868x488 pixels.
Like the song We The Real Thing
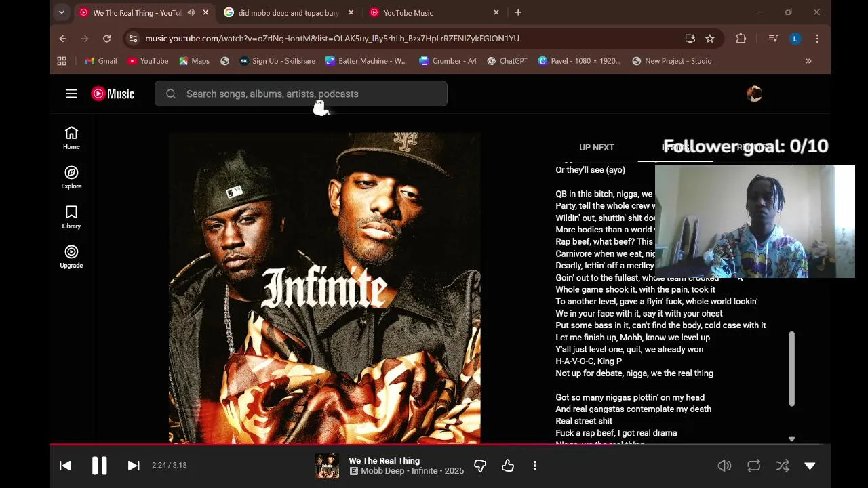click(508, 466)
